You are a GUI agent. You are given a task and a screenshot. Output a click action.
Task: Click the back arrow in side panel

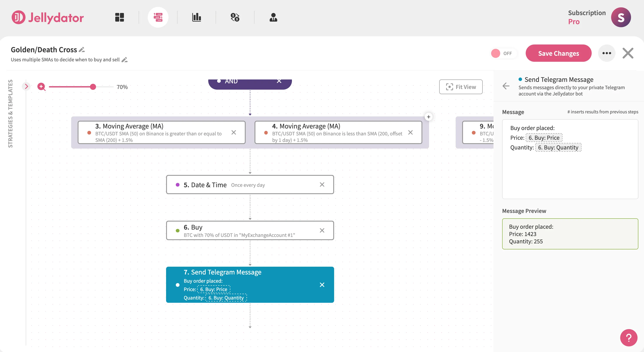click(x=506, y=86)
